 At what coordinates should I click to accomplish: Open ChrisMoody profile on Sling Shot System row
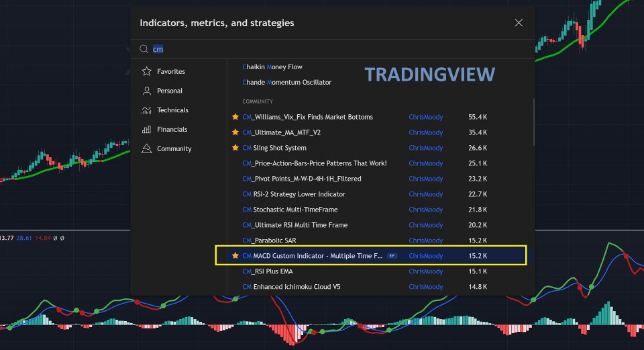pyautogui.click(x=425, y=148)
